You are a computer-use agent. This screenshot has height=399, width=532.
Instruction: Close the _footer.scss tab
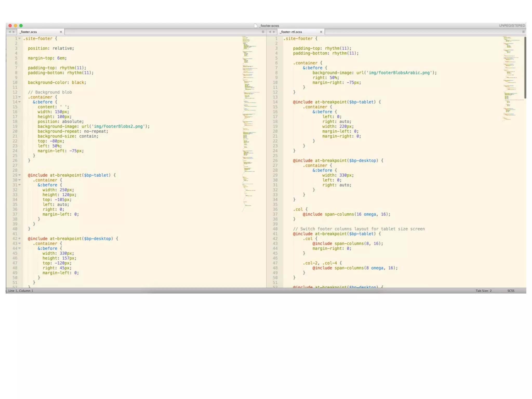(x=61, y=32)
